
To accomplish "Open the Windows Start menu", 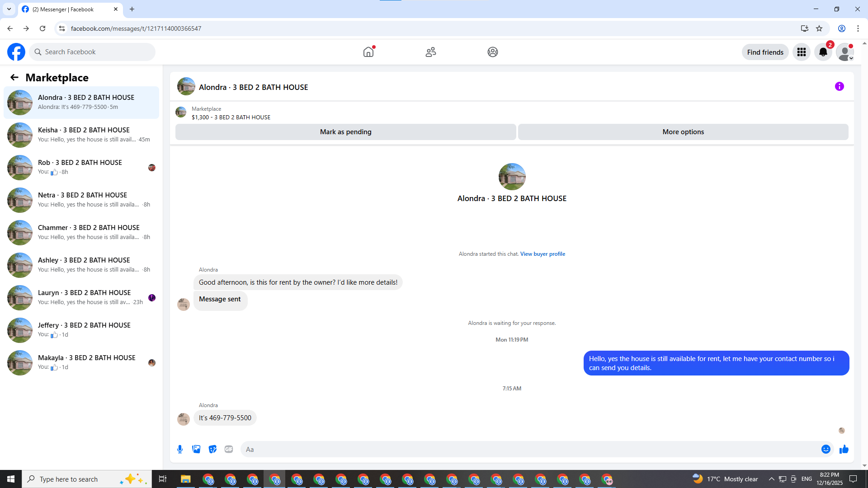I will coord(11,479).
